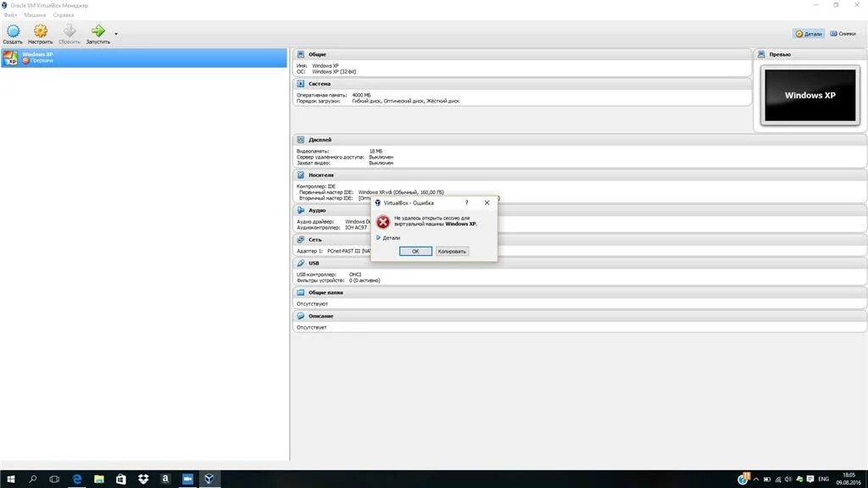Viewport: 868px width, 488px height.
Task: Click OK in the error dialog
Action: pyautogui.click(x=415, y=251)
